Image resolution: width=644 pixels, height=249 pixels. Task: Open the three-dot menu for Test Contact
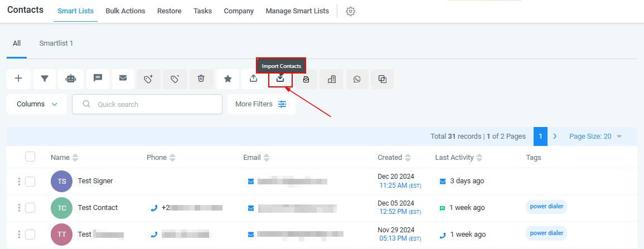[19, 208]
